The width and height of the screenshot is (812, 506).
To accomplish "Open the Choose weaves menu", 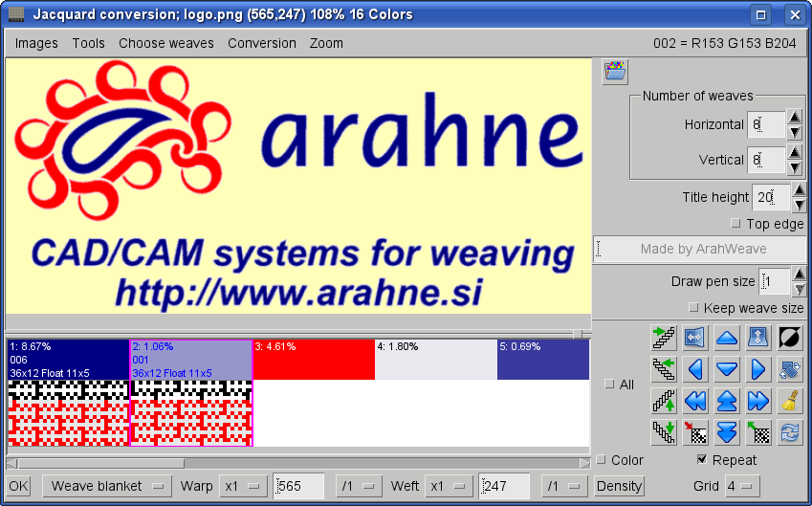I will point(166,43).
